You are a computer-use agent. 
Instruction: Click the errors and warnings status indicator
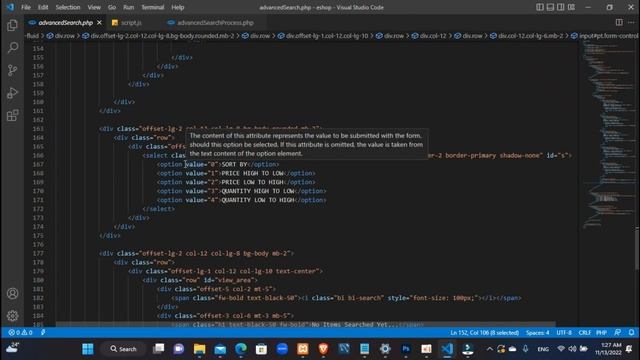click(x=20, y=333)
